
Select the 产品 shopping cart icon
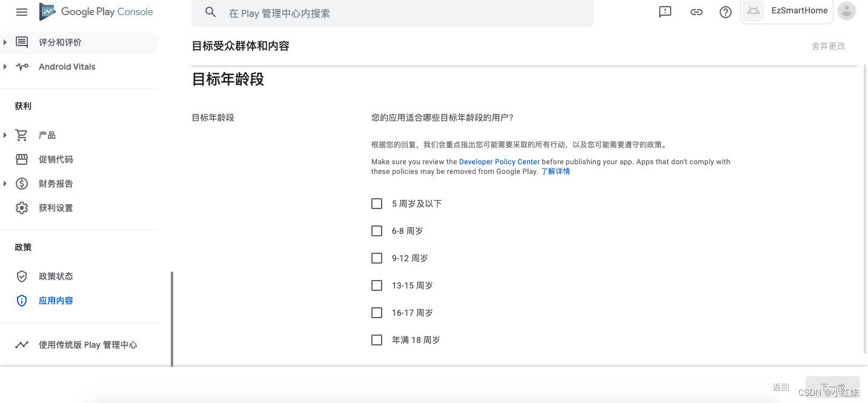tap(22, 135)
